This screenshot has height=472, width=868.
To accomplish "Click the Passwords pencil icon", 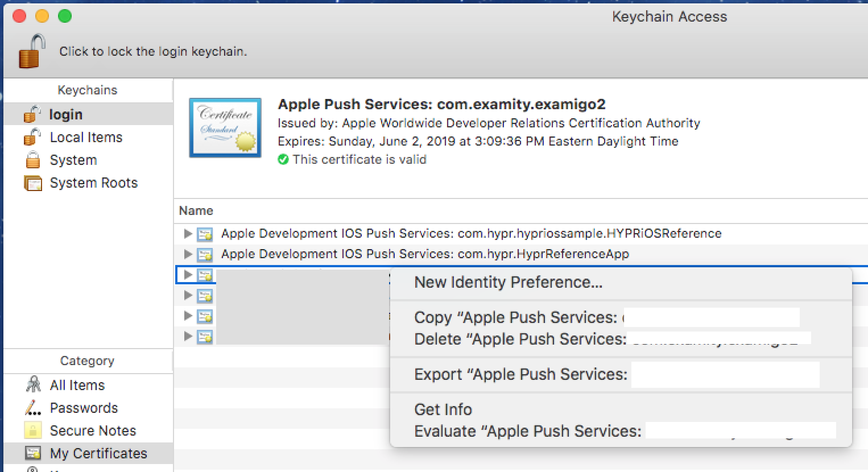I will point(33,408).
